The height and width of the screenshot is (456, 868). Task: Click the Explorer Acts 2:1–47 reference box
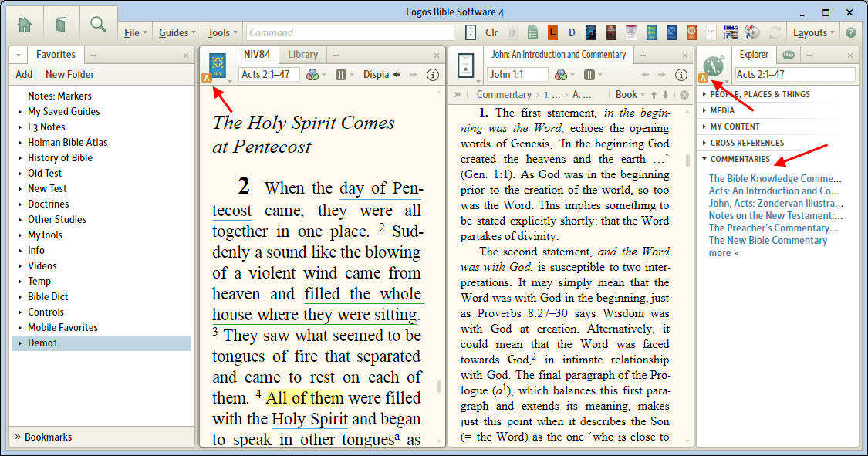(795, 75)
